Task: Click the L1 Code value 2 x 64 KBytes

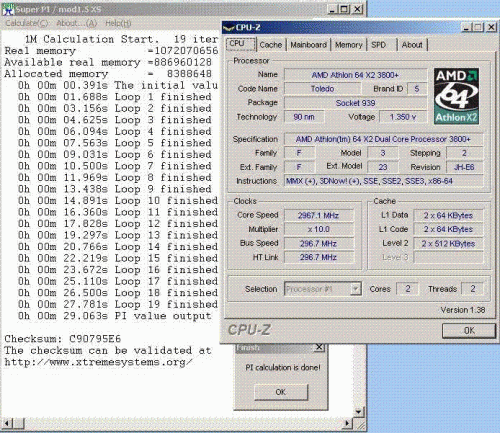Action: [x=448, y=229]
